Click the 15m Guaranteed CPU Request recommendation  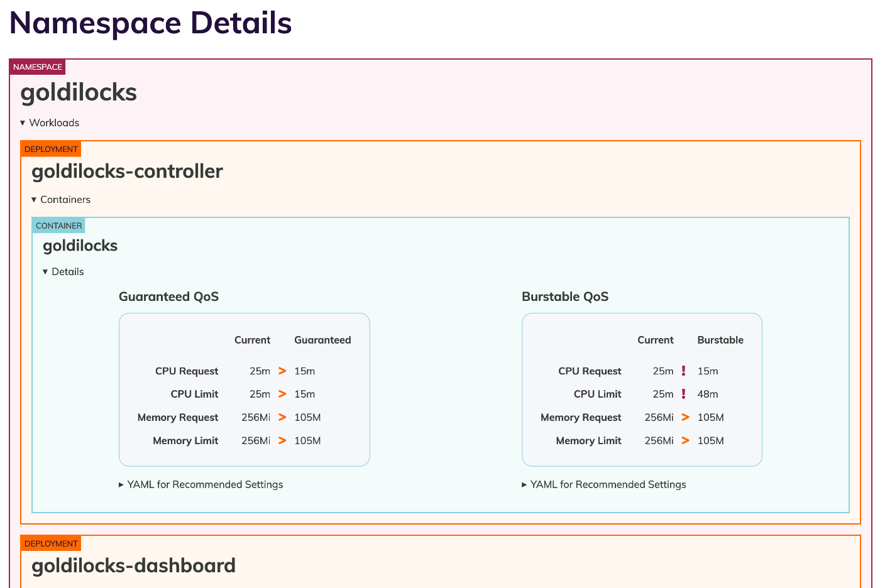(305, 371)
